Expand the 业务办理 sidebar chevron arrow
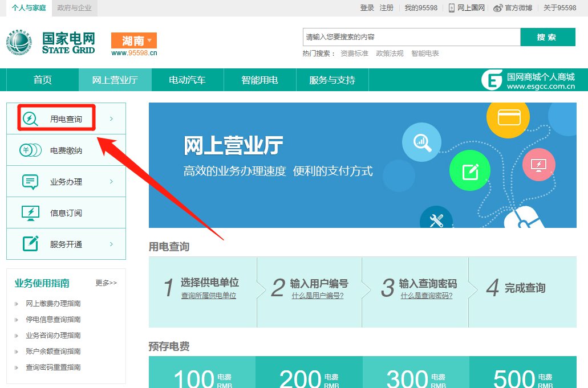This screenshot has width=588, height=388. [x=111, y=182]
